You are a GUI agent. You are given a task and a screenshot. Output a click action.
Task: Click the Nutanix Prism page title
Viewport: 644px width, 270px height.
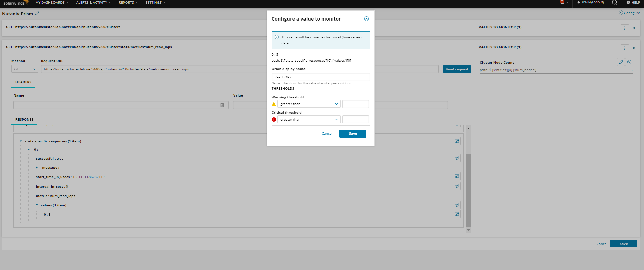(17, 14)
